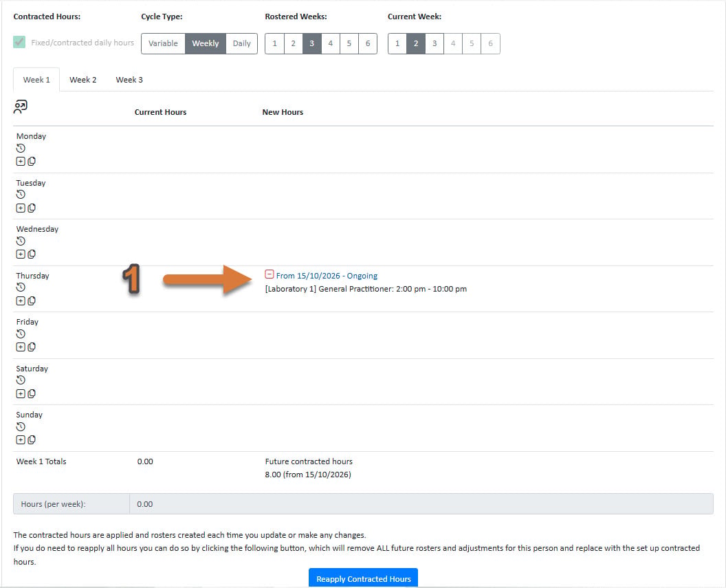Open Saturday's history clock icon

pos(21,380)
